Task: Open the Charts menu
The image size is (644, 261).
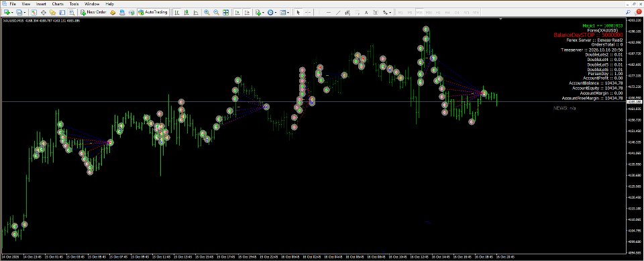Action: [58, 4]
